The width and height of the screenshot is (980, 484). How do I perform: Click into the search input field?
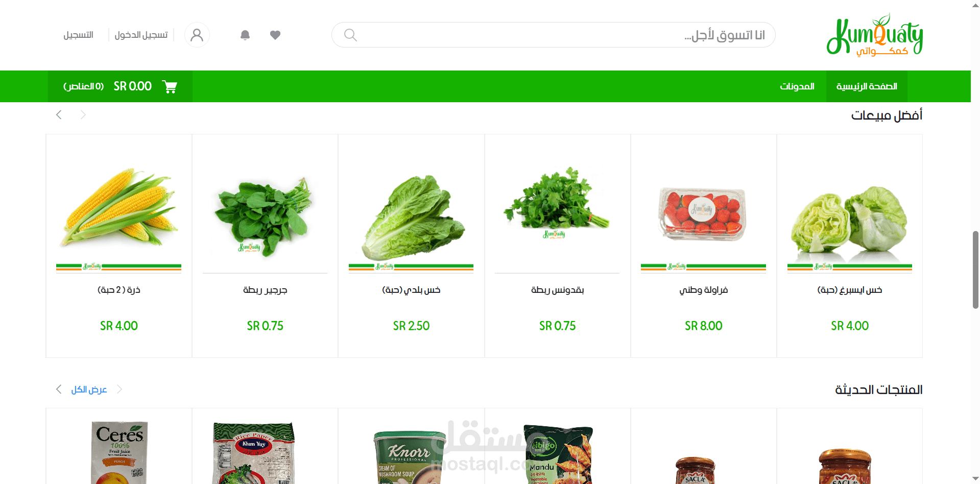click(554, 35)
